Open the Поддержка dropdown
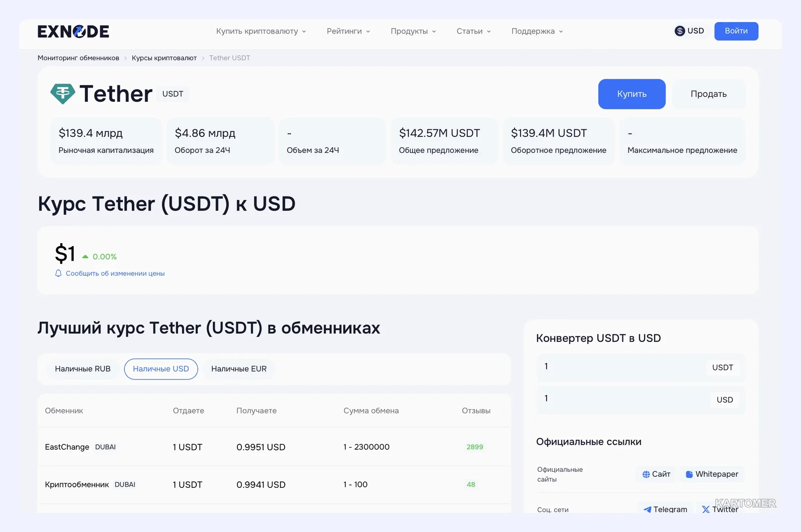Screen dimensions: 801x532 pyautogui.click(x=537, y=31)
